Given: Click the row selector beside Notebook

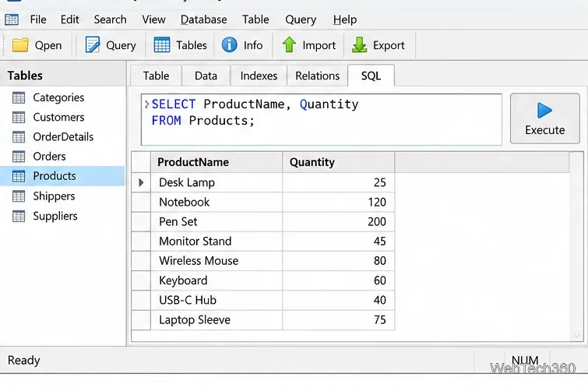Looking at the screenshot, I should coord(141,203).
